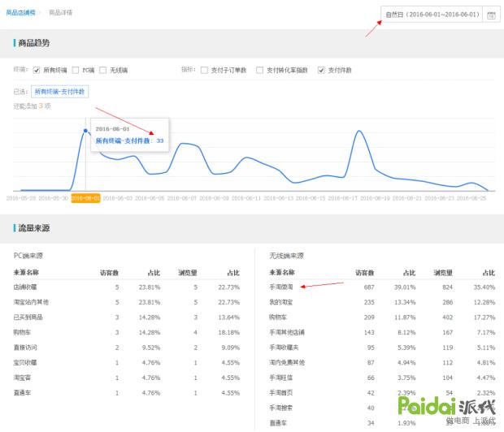This screenshot has height=432, width=504.
Task: Select 购物车 in the 无线端来源 table
Action: 382,318
